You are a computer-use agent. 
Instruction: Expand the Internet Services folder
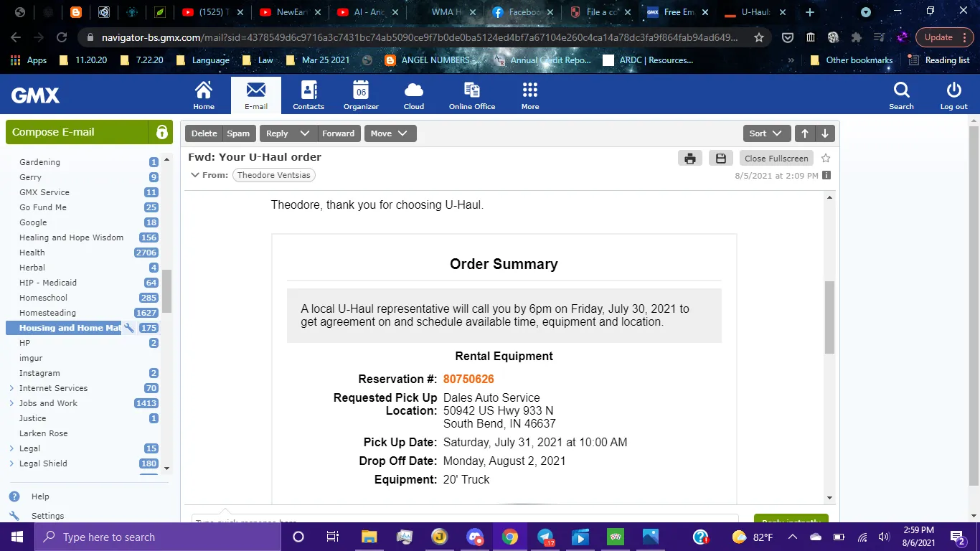[11, 388]
